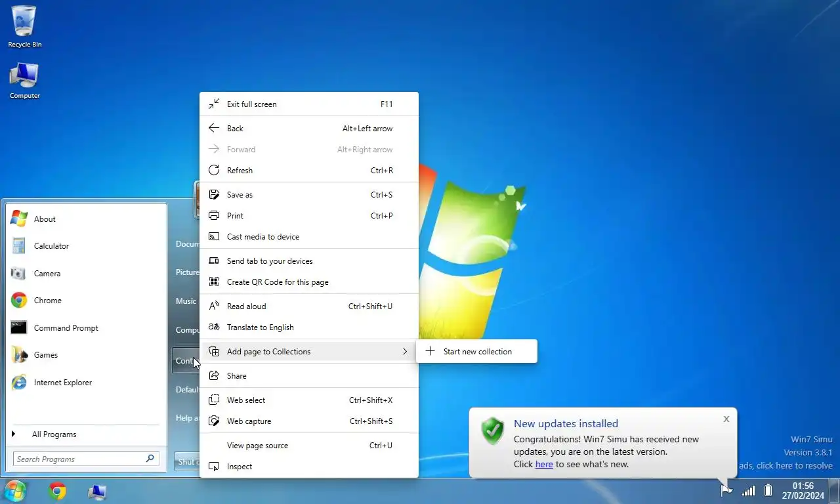840x504 pixels.
Task: Click the taskbar clock showing 01:56
Action: click(x=803, y=491)
